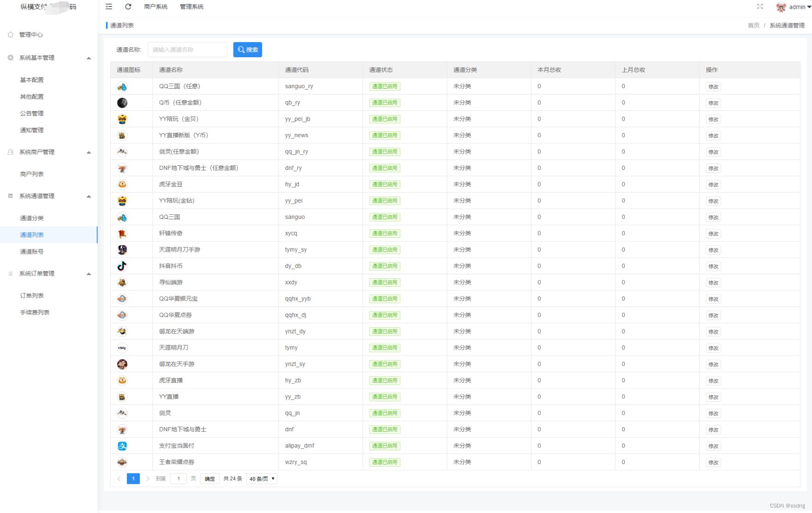Click the home icon beside 管理中心

pyautogui.click(x=11, y=35)
